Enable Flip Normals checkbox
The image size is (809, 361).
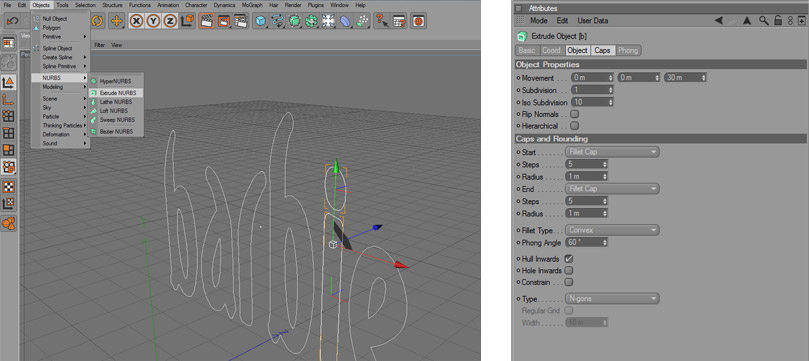point(574,114)
